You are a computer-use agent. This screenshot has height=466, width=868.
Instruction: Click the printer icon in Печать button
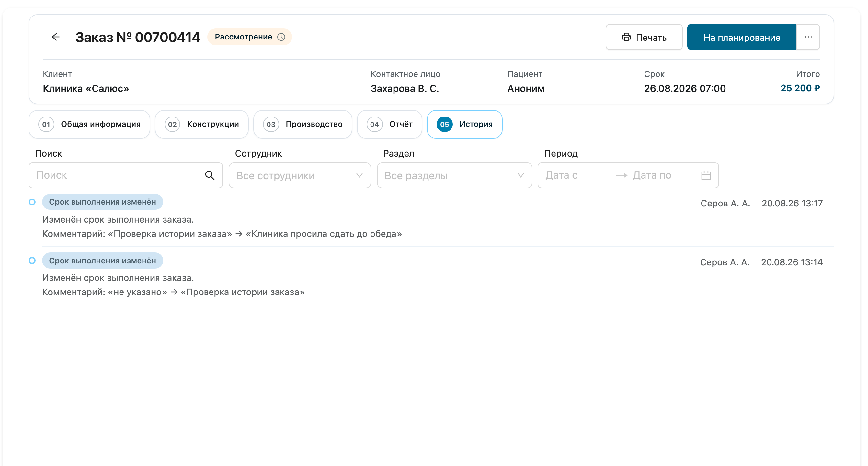click(x=626, y=37)
